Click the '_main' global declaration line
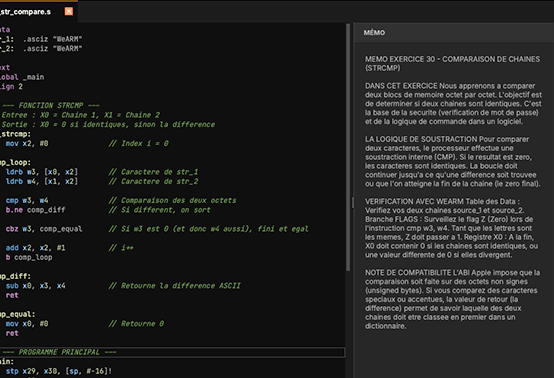Viewport: 554px width, 378px height. tap(22, 77)
